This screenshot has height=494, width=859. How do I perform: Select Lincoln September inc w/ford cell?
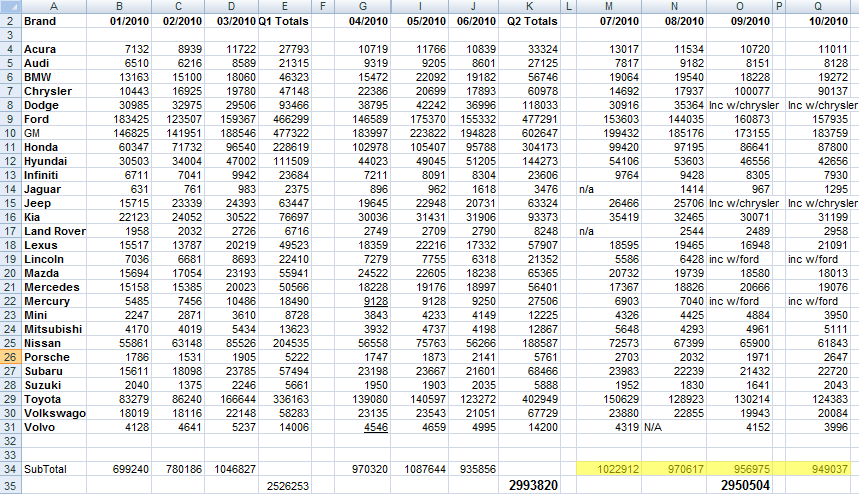pyautogui.click(x=740, y=259)
